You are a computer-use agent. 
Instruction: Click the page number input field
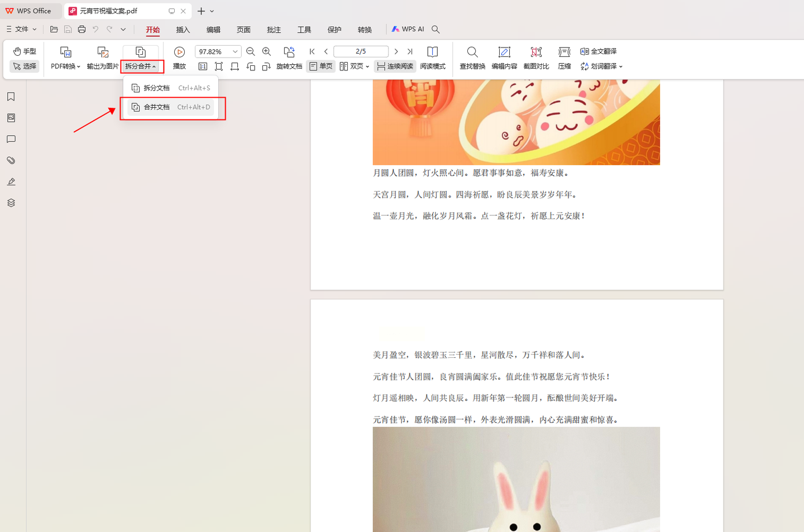point(361,51)
